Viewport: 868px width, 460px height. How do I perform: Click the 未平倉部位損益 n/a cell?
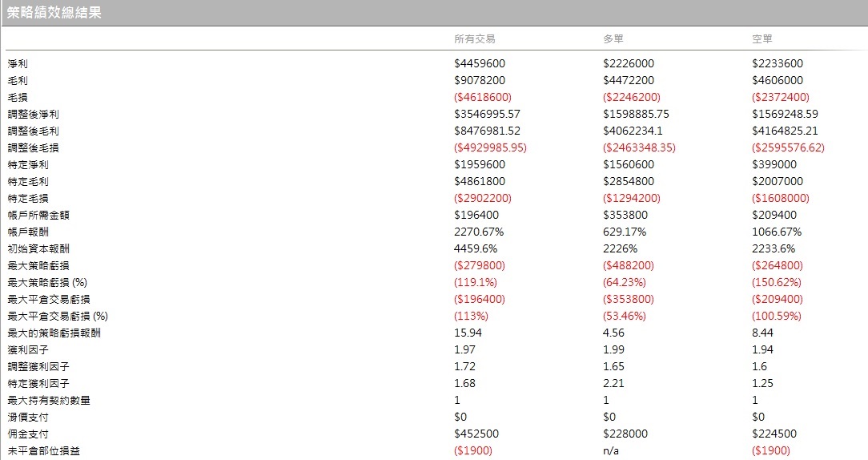pyautogui.click(x=611, y=450)
